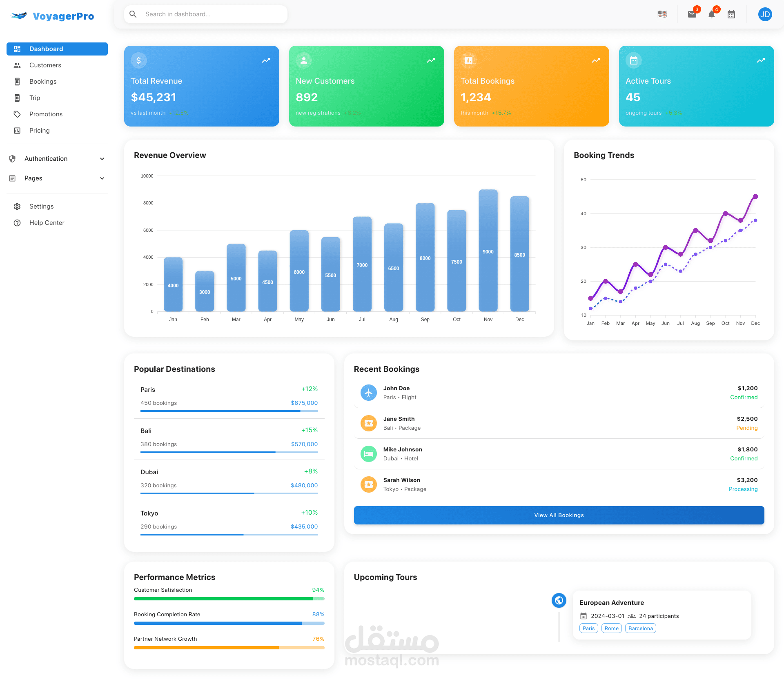Click the dollar icon on Total Revenue
This screenshot has height=682, width=784.
139,60
